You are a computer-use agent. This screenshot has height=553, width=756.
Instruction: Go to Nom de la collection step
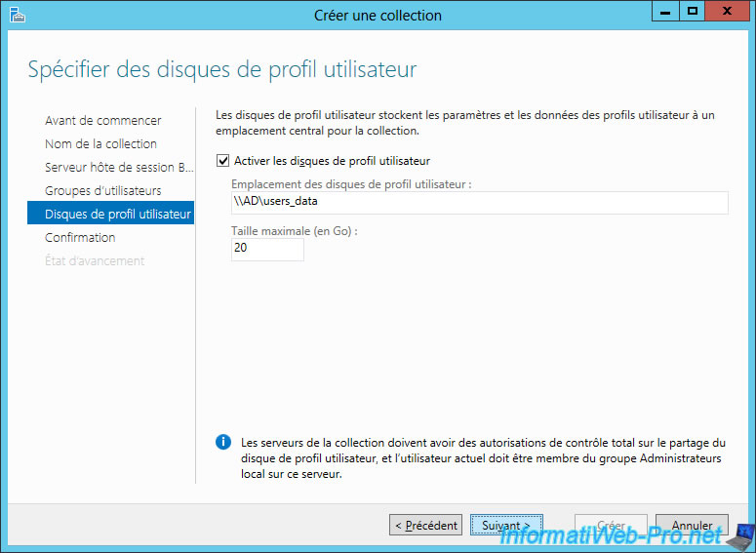[x=100, y=143]
